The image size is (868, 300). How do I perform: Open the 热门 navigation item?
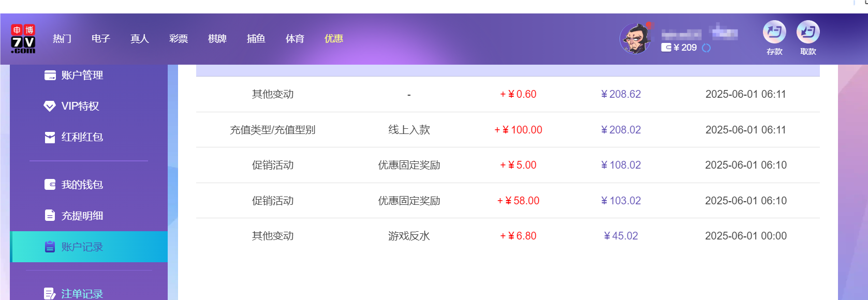(x=62, y=38)
